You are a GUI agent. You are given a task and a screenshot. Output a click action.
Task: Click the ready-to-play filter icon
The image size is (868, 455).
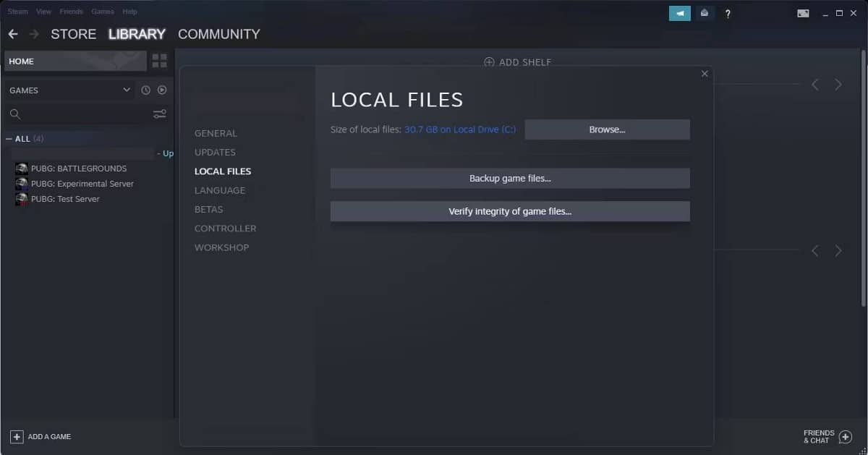point(162,90)
